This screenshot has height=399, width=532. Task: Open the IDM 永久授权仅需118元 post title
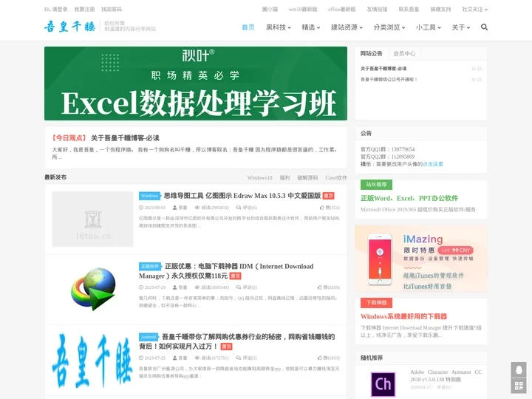point(226,270)
